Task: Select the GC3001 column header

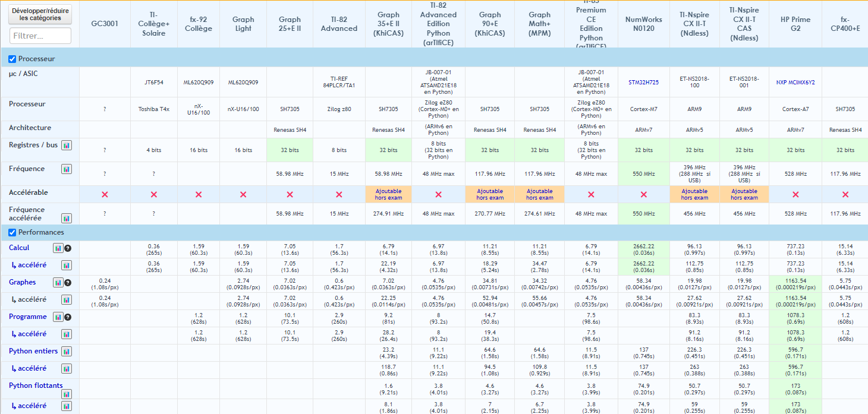Action: click(x=105, y=24)
